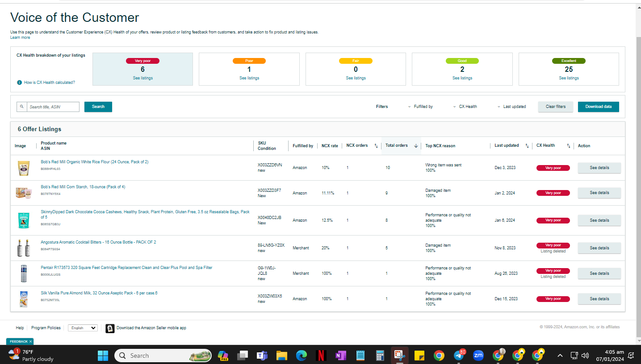Open Copilot from the taskbar
The image size is (641, 364).
pos(223,356)
